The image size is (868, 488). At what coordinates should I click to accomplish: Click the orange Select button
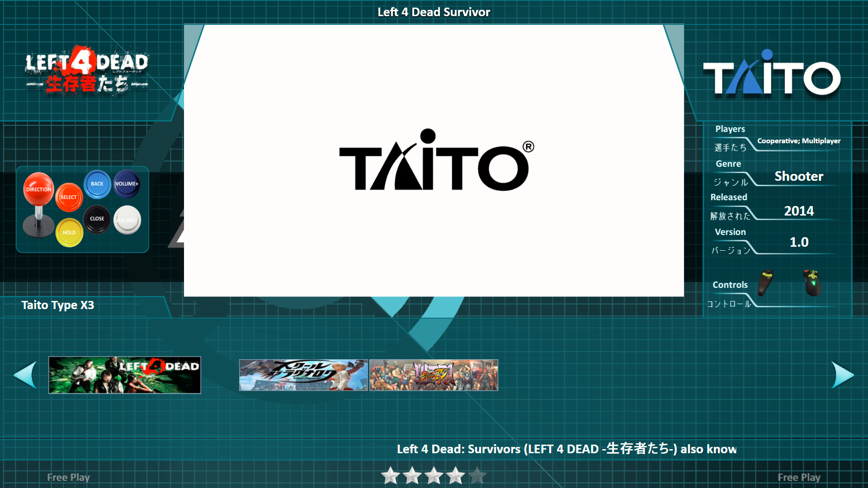(69, 197)
